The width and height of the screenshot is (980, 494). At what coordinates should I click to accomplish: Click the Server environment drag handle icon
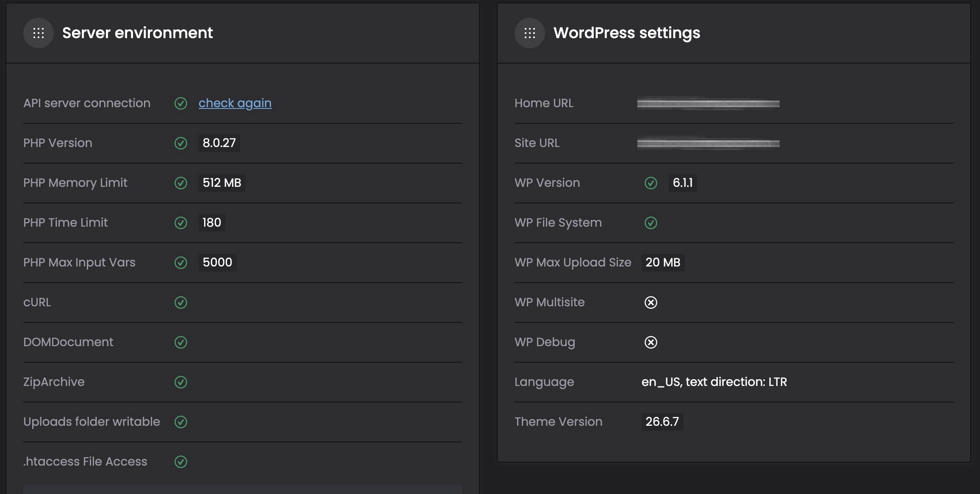coord(39,33)
